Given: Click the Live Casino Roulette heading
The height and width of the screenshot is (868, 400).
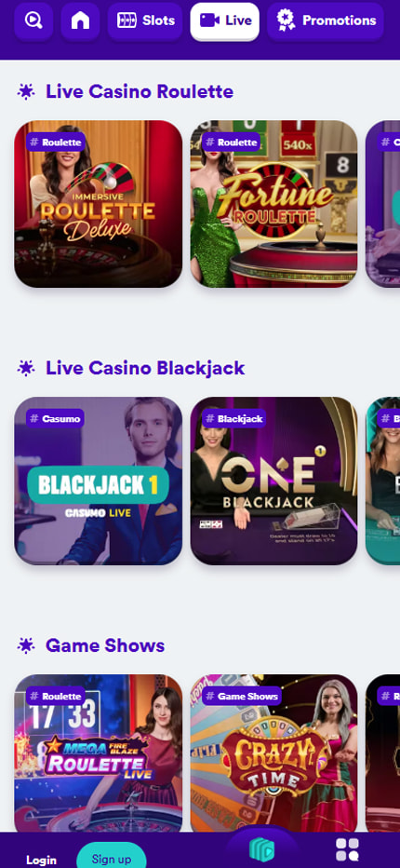Looking at the screenshot, I should pos(140,91).
